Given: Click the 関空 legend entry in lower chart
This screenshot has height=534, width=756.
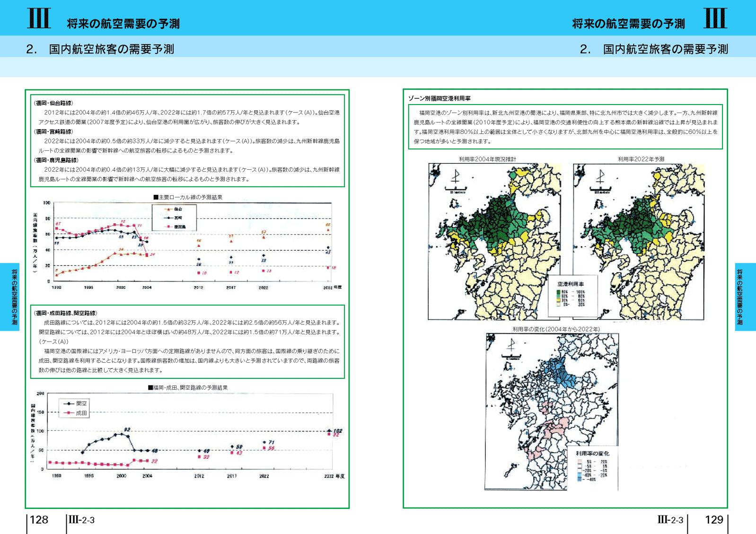Looking at the screenshot, I should tap(75, 403).
